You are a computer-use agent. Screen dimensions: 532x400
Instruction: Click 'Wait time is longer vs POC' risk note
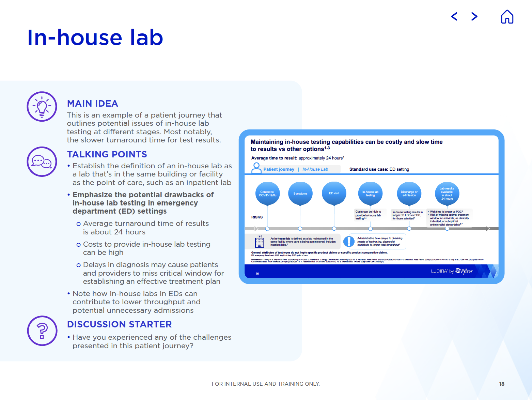(449, 218)
